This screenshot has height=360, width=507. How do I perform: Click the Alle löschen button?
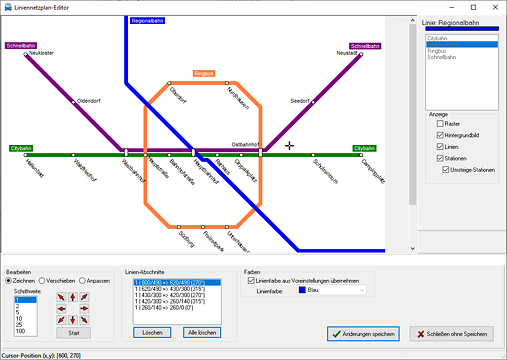[x=202, y=332]
